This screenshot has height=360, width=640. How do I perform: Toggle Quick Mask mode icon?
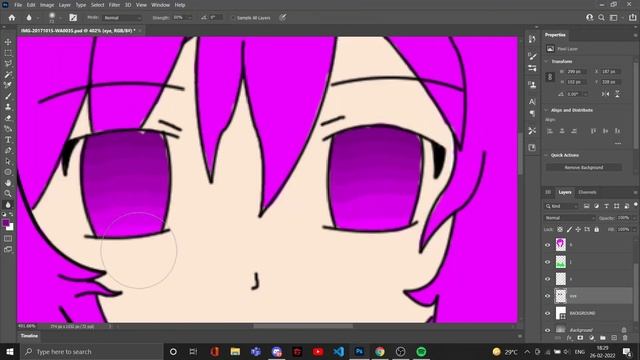(x=8, y=239)
